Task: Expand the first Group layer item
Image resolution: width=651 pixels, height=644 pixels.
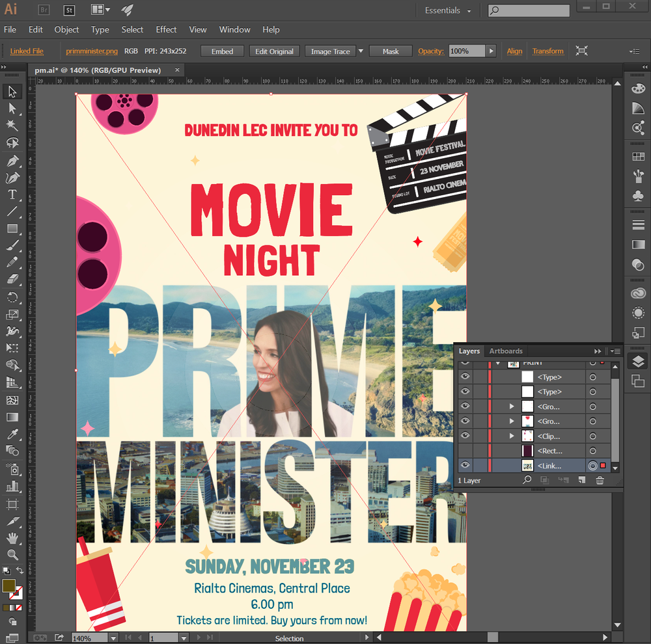Action: tap(512, 407)
